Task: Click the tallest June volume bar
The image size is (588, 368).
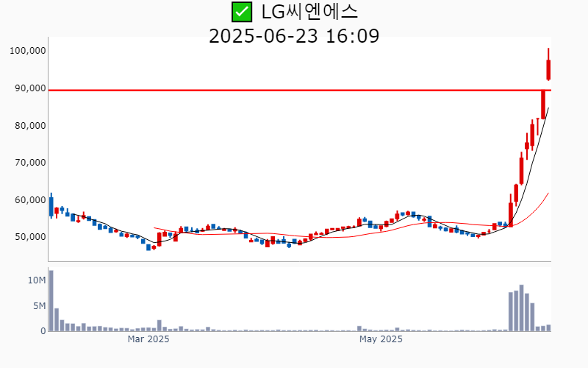Action: click(521, 308)
